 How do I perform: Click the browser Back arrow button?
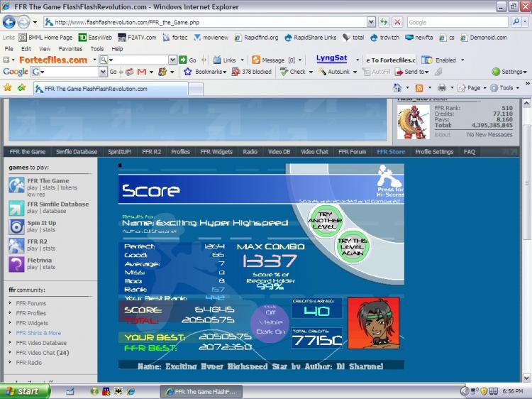pos(9,22)
